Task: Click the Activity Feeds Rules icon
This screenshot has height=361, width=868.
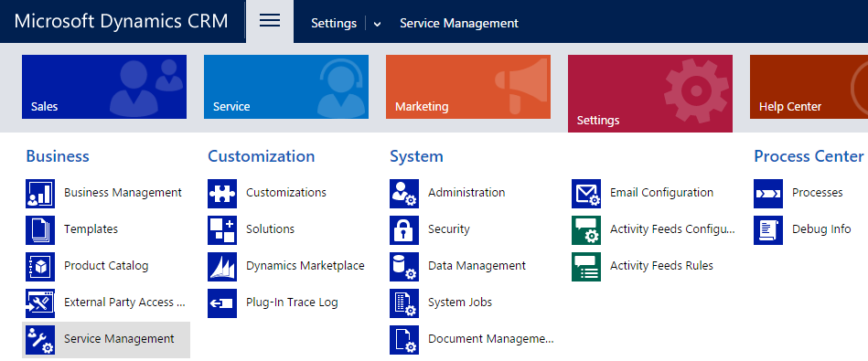Action: tap(586, 267)
